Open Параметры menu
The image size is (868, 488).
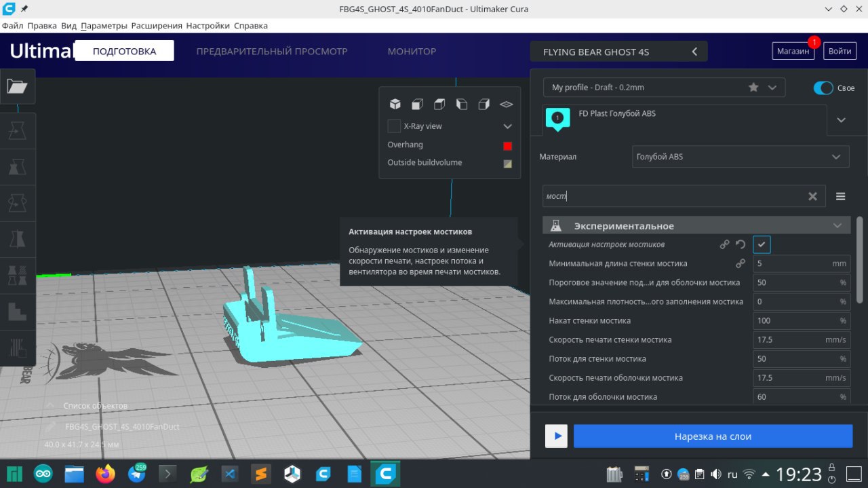[104, 26]
